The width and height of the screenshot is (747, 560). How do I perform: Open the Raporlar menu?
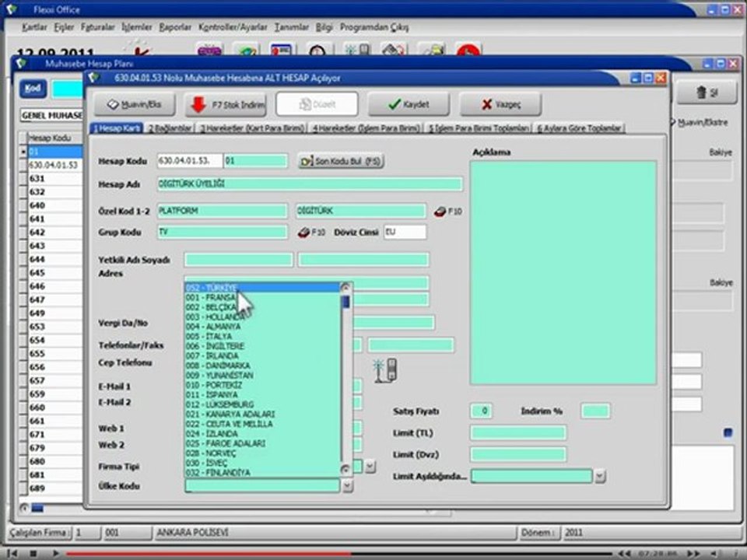coord(175,27)
